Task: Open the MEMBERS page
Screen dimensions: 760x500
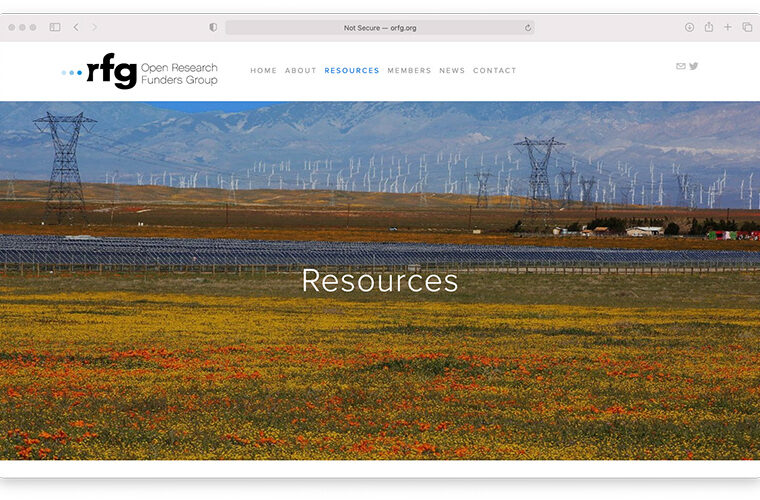Action: click(x=409, y=70)
